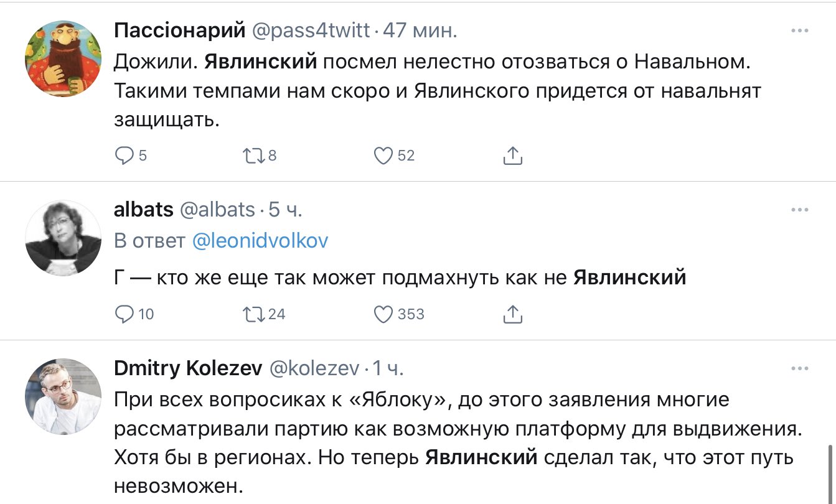Retweet the Пассіонарий tweet
Screen dimensions: 836x504
(x=253, y=156)
